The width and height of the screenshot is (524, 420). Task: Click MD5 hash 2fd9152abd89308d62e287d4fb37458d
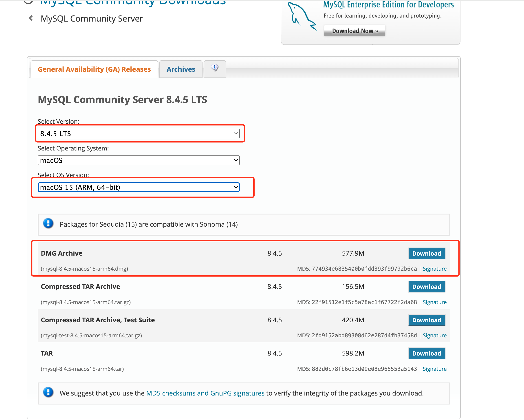pos(364,335)
